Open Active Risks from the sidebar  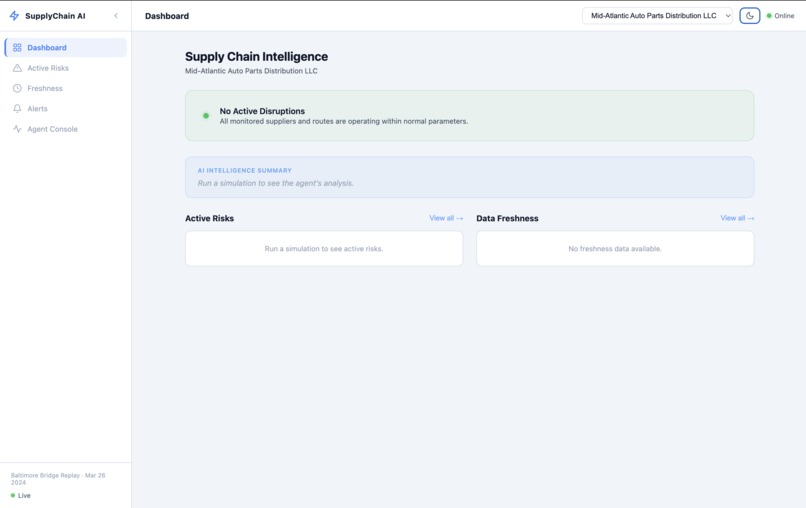65,68
